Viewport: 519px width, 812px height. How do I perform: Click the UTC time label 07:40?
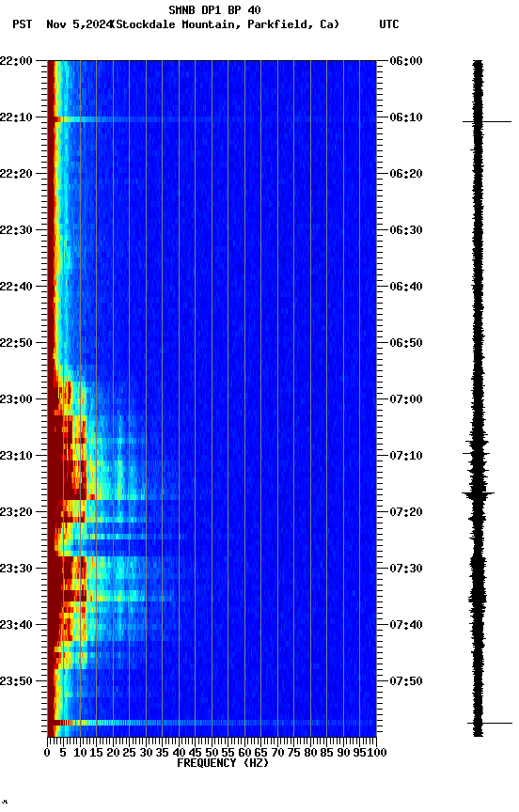click(x=405, y=625)
